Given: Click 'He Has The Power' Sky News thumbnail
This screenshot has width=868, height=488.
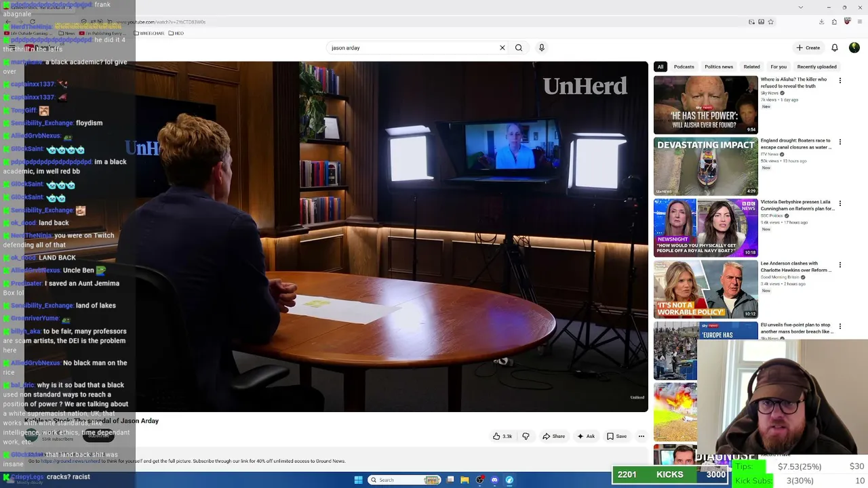Looking at the screenshot, I should tap(705, 104).
